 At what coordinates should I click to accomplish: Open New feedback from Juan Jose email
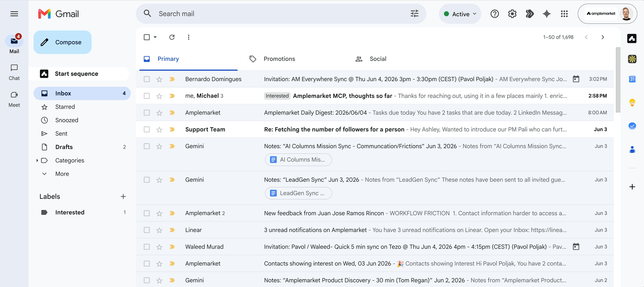[375, 213]
